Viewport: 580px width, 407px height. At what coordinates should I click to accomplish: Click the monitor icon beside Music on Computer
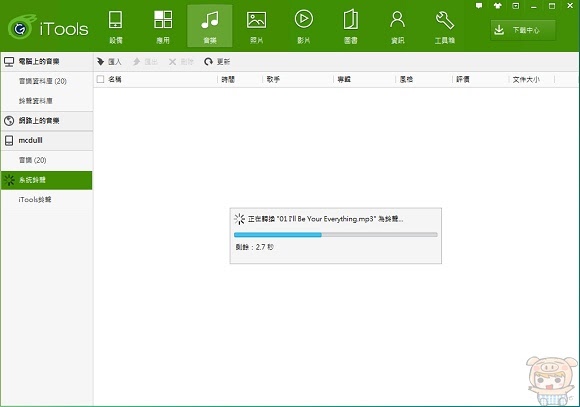point(9,62)
